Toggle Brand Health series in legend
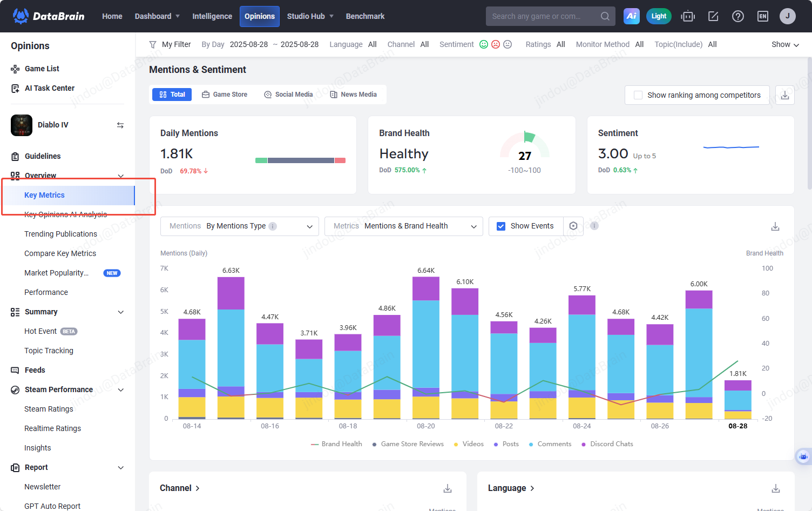The width and height of the screenshot is (812, 511). (336, 444)
